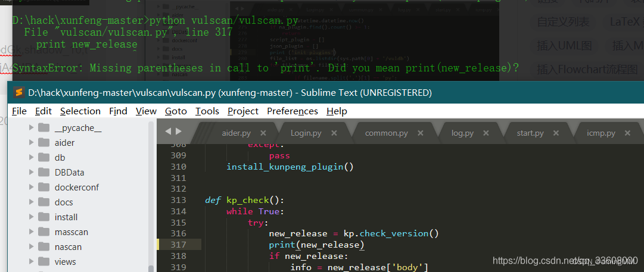This screenshot has height=272, width=644.
Task: Select the DBData folder in sidebar
Action: click(70, 173)
